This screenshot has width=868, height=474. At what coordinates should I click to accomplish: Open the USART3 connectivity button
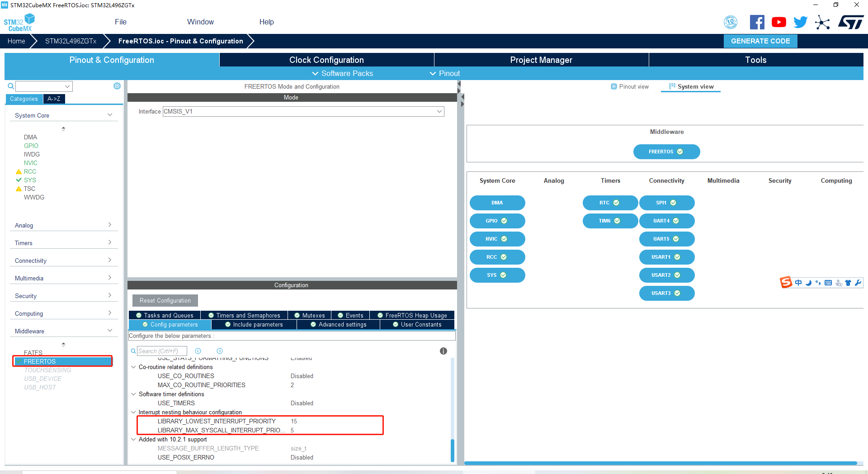[x=666, y=293]
